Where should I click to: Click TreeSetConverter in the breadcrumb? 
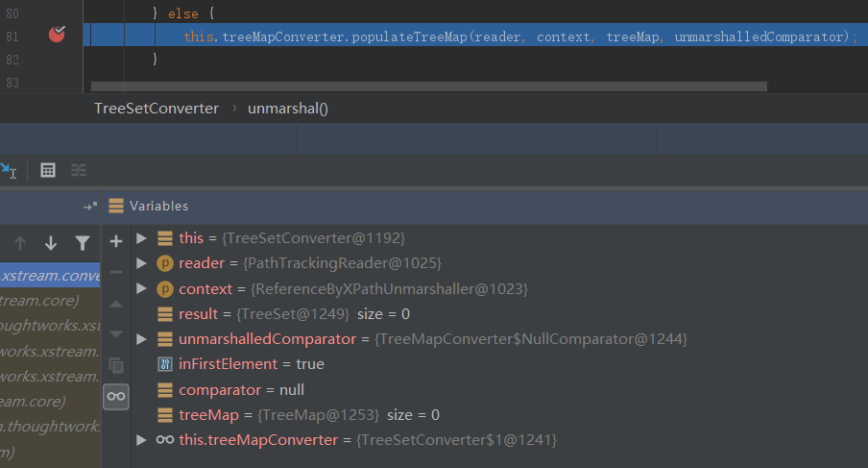[156, 109]
